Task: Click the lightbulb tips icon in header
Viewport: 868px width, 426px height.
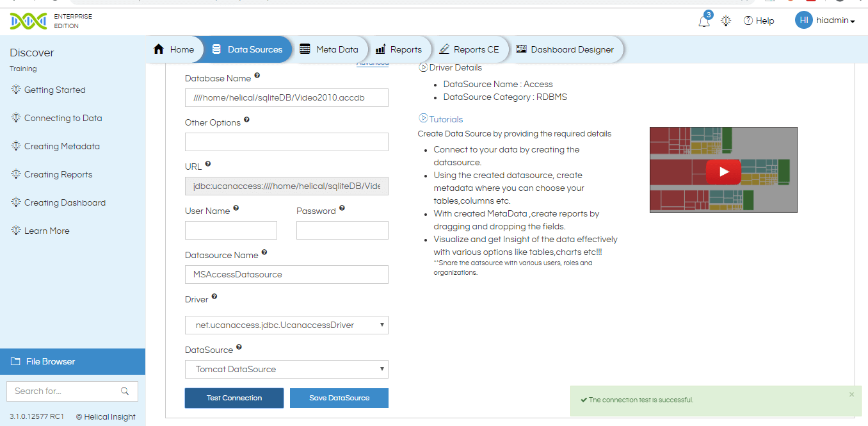Action: (x=726, y=20)
